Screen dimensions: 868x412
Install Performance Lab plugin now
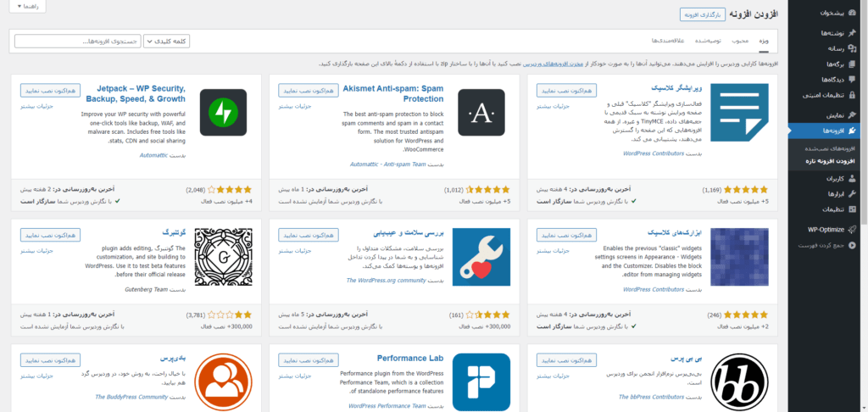click(309, 360)
